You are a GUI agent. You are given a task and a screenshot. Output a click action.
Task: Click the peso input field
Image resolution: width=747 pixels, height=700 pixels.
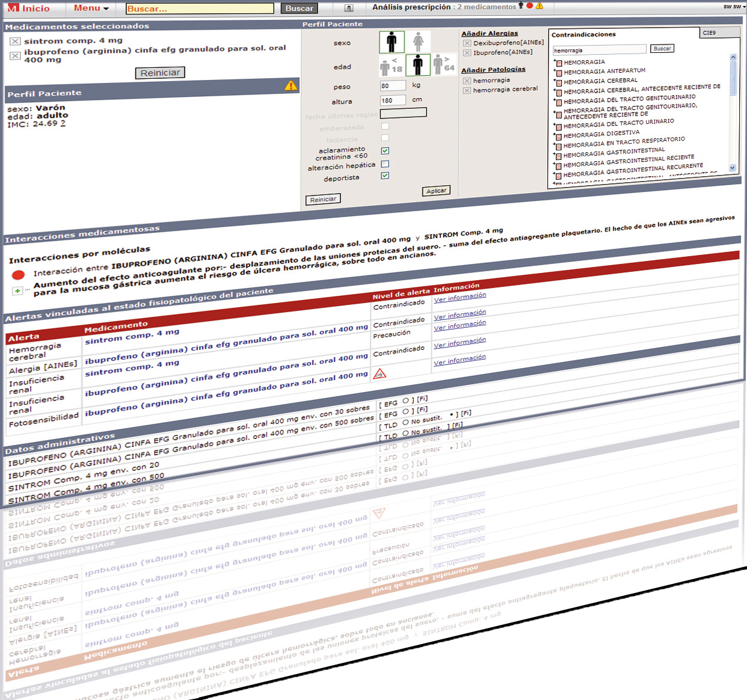392,86
